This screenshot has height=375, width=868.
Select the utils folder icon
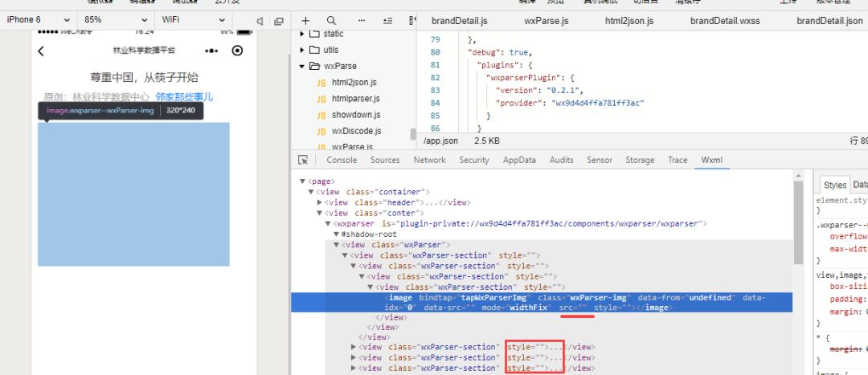(314, 50)
